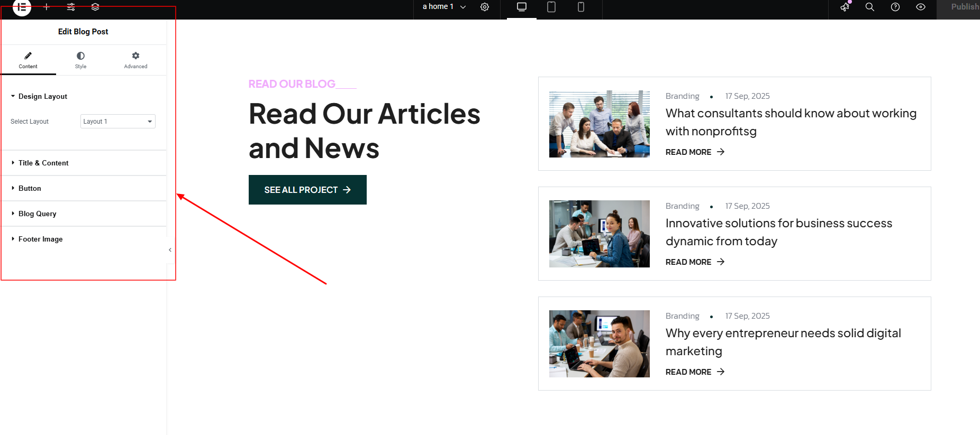Open the help question mark icon

click(x=895, y=7)
